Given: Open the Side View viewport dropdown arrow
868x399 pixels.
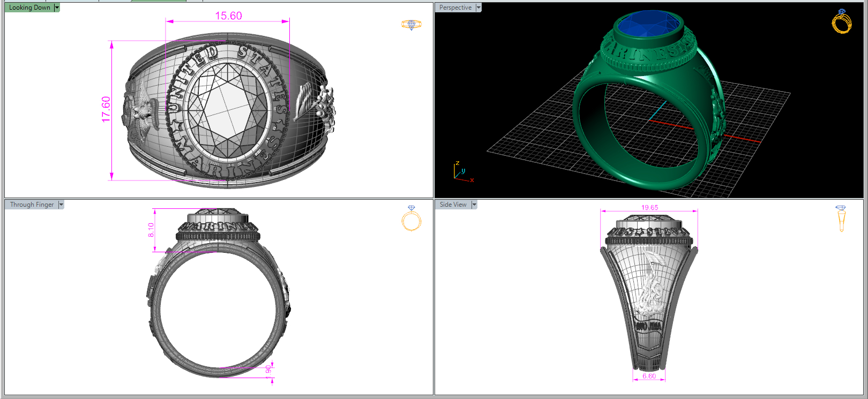Looking at the screenshot, I should pos(474,205).
